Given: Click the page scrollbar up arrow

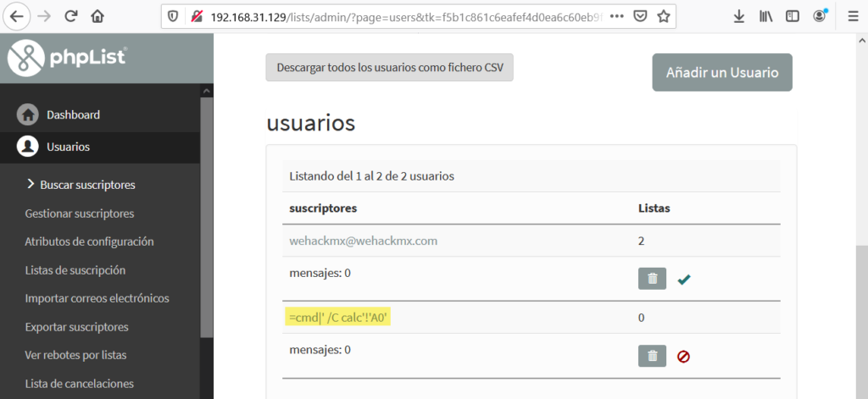Looking at the screenshot, I should click(x=862, y=41).
